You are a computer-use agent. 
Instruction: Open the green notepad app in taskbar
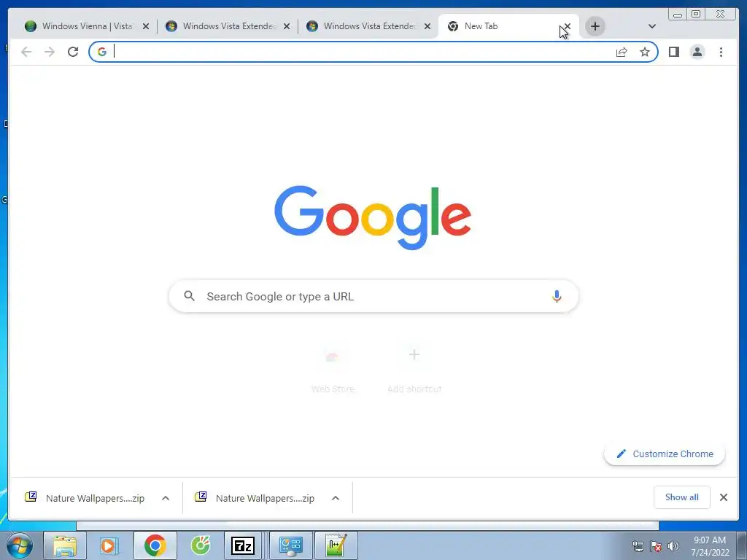click(x=336, y=545)
